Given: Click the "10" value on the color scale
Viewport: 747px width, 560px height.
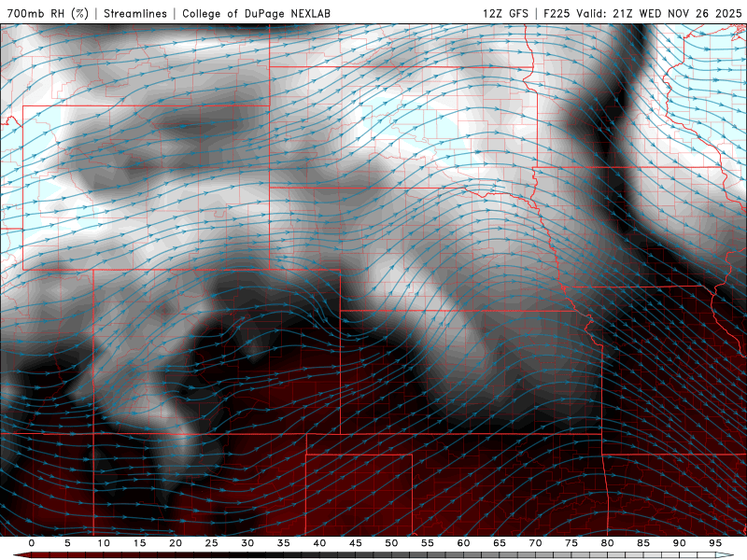Looking at the screenshot, I should click(x=104, y=543).
